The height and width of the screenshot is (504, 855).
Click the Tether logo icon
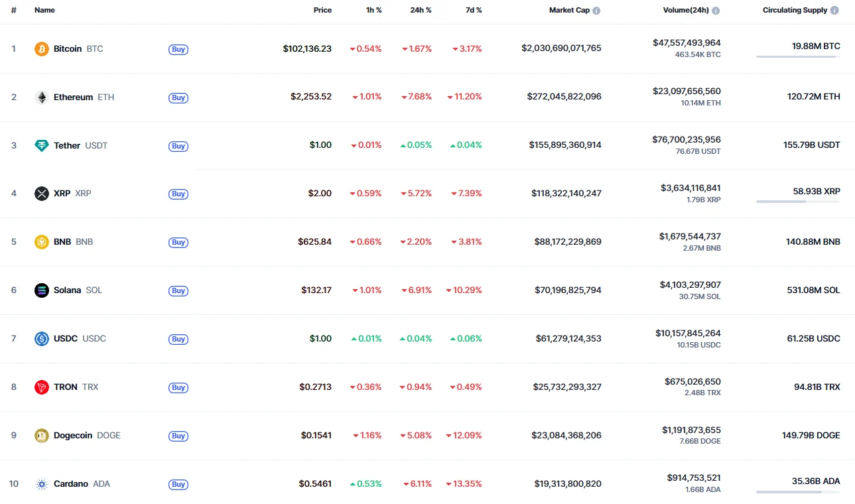click(x=42, y=146)
